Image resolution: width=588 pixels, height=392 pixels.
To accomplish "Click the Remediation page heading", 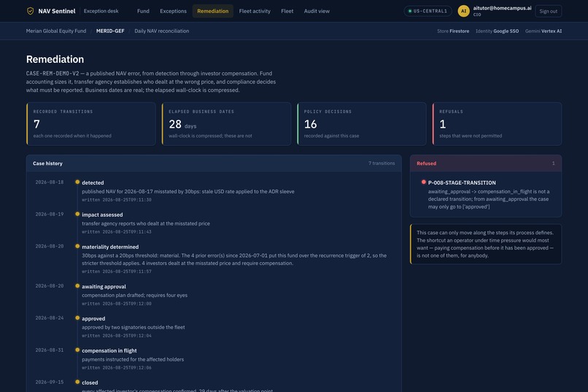I will coord(55,59).
